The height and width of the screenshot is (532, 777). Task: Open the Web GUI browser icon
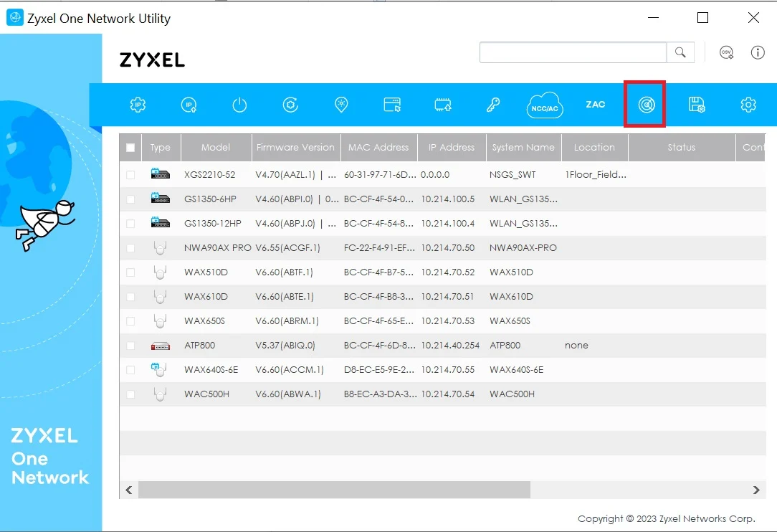392,105
